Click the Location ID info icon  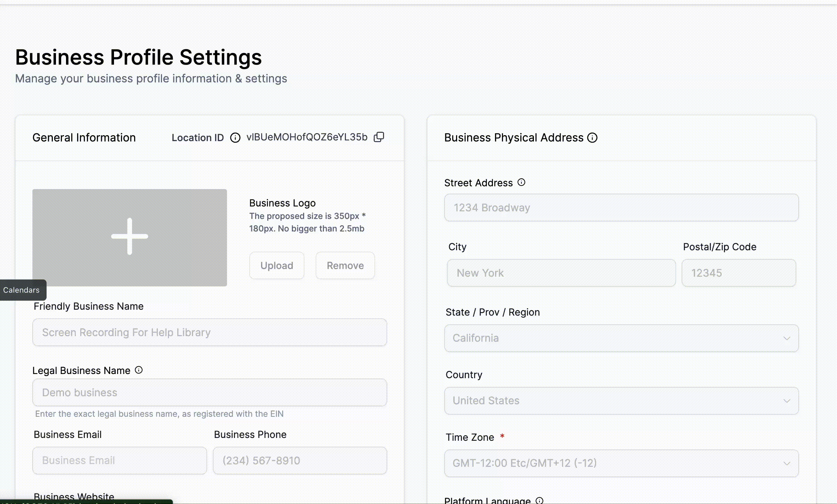click(x=235, y=138)
